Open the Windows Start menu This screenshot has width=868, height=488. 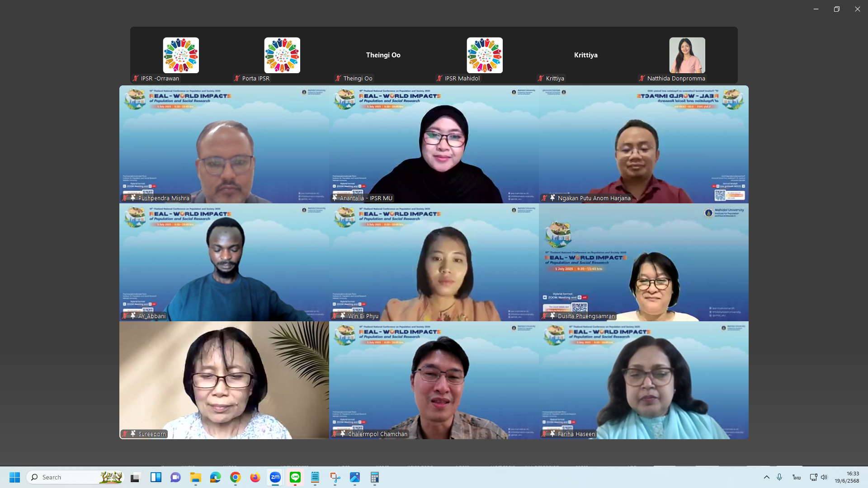pyautogui.click(x=14, y=477)
